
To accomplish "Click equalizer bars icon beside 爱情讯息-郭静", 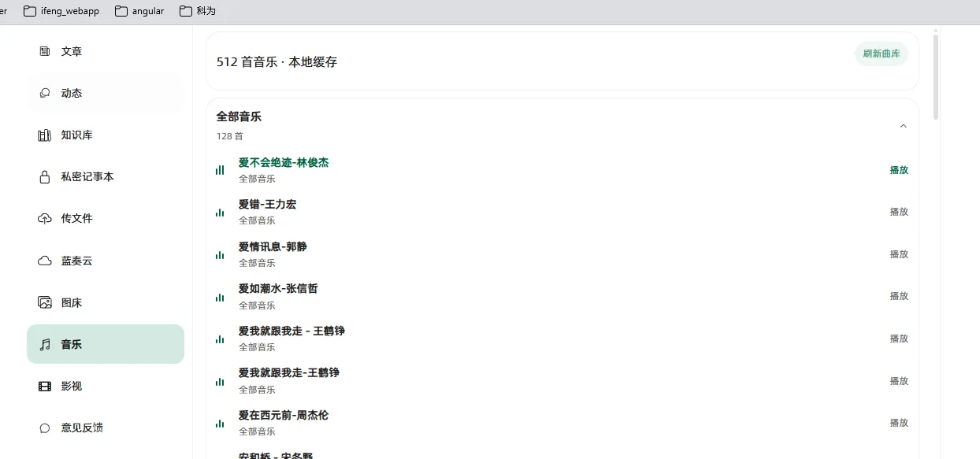I will (220, 255).
